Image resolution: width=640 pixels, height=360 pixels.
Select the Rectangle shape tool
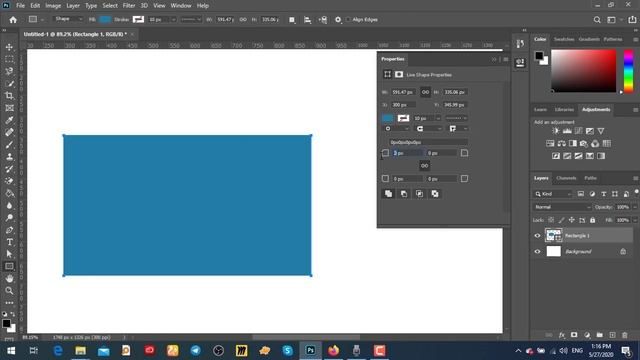(9, 266)
